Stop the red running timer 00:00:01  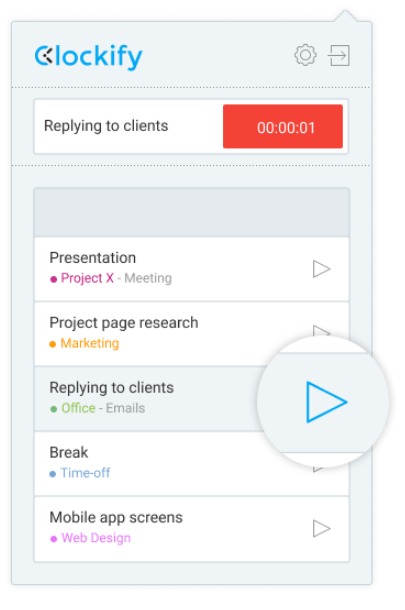[283, 126]
